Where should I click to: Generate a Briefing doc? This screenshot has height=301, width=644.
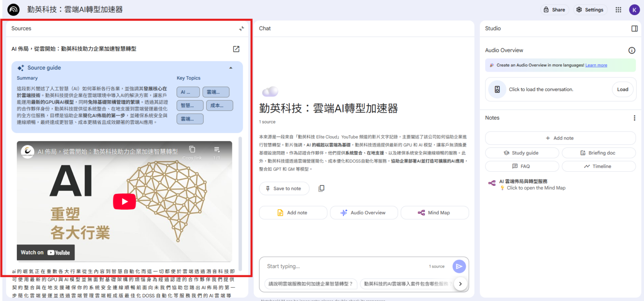pos(599,153)
